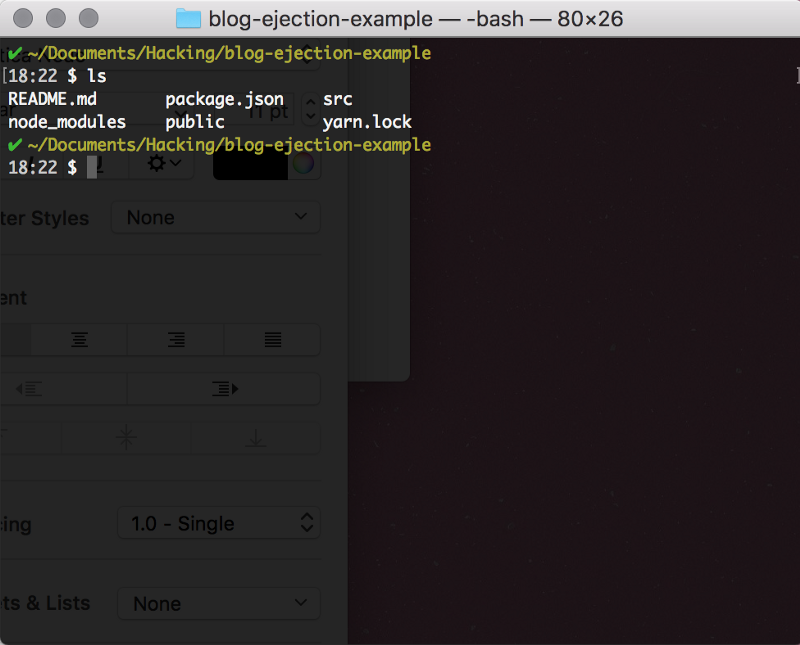Select the right text alignment icon
This screenshot has height=645, width=800.
click(x=176, y=340)
